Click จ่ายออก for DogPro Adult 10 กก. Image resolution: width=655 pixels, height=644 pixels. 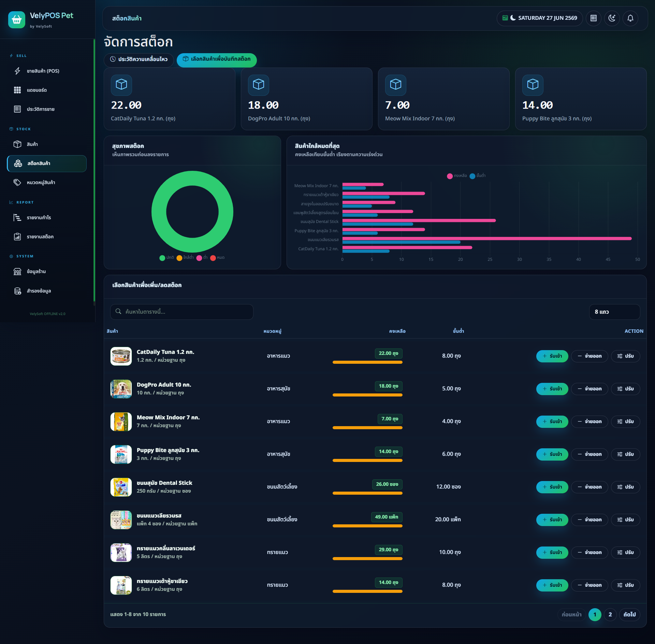pos(589,389)
